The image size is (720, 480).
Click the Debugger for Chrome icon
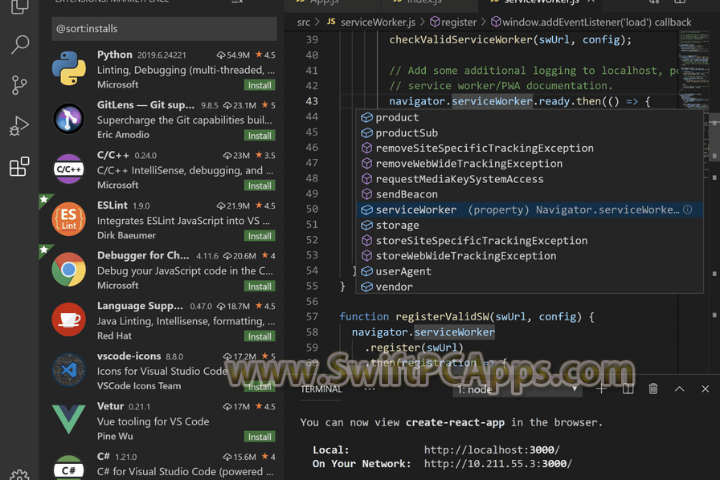click(69, 269)
